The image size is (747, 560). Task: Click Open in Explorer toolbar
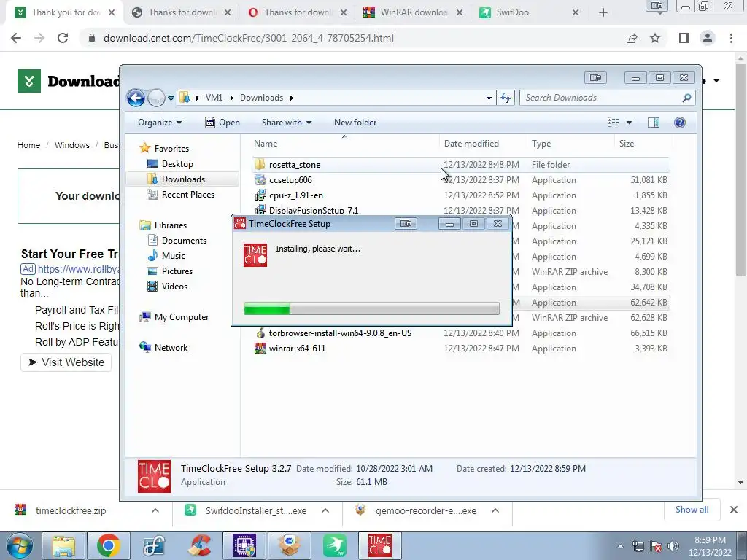(222, 122)
